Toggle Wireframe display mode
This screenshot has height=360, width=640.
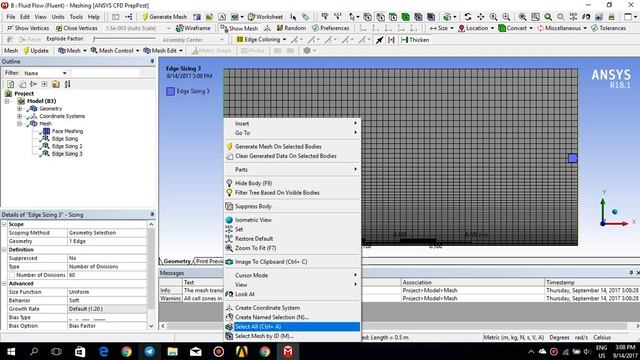[193, 28]
